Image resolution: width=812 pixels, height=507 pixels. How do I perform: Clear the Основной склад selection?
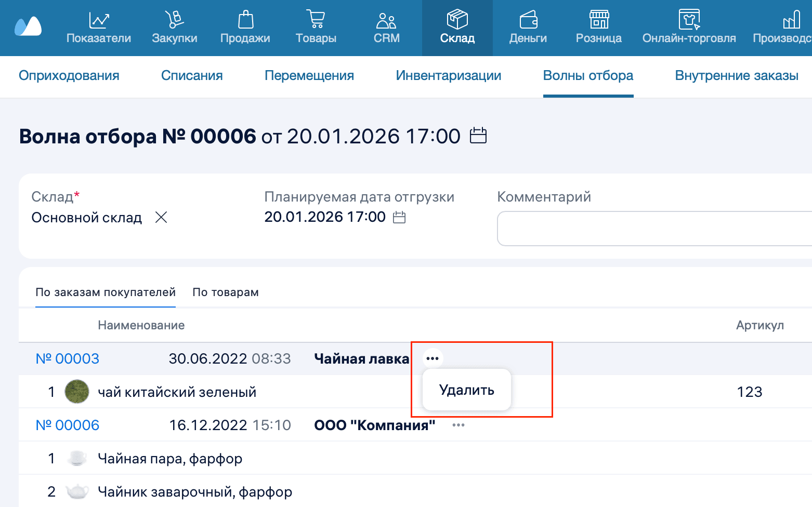click(161, 217)
